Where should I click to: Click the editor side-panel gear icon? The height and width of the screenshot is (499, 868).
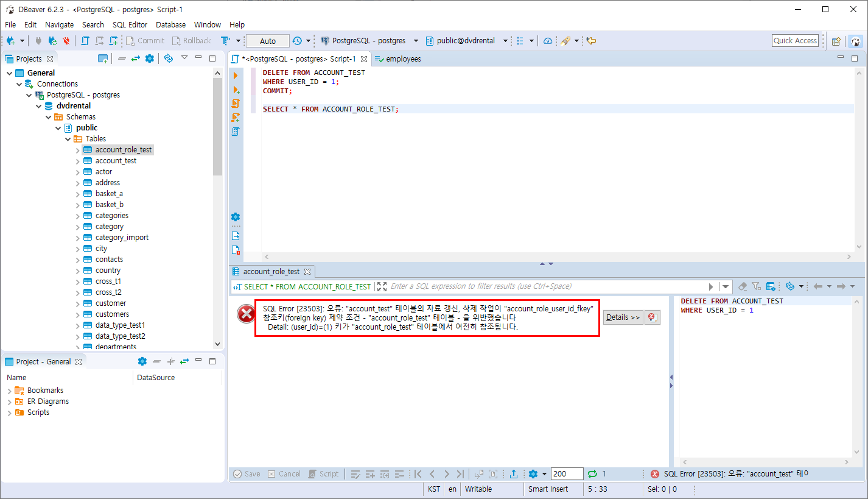(236, 217)
